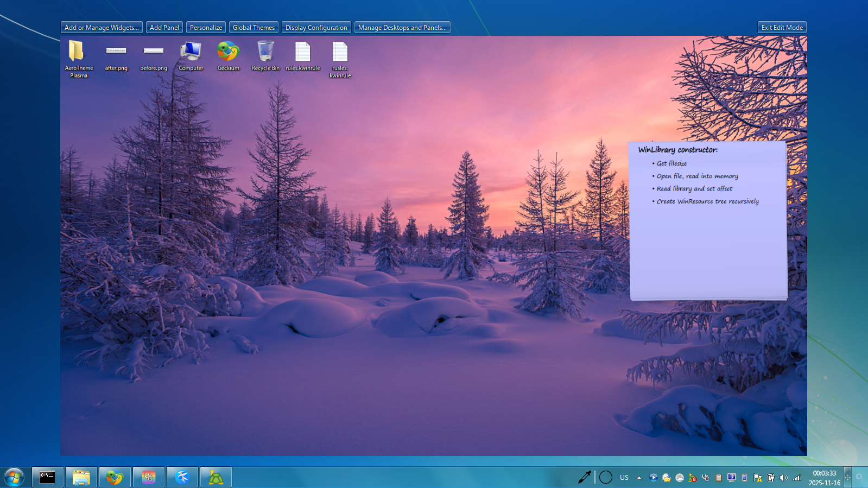Expand the hidden system tray icons arrow
This screenshot has height=488, width=868.
(x=639, y=478)
